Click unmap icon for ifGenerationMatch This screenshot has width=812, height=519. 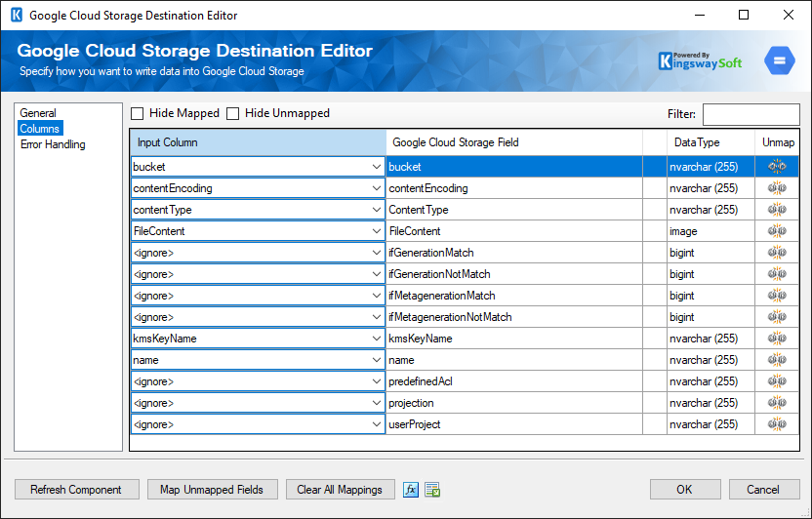(777, 253)
